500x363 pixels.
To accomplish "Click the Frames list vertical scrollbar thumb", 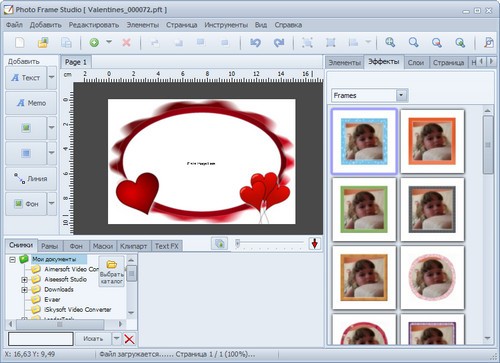I will 488,144.
